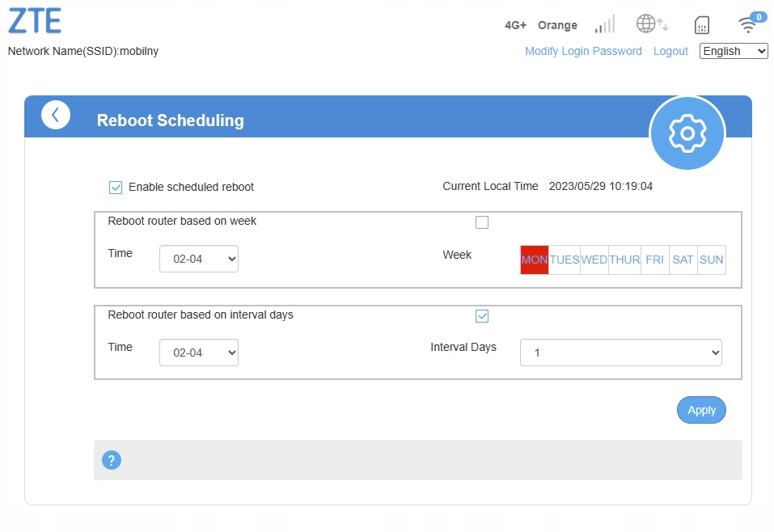Open the settings gear icon

[687, 133]
